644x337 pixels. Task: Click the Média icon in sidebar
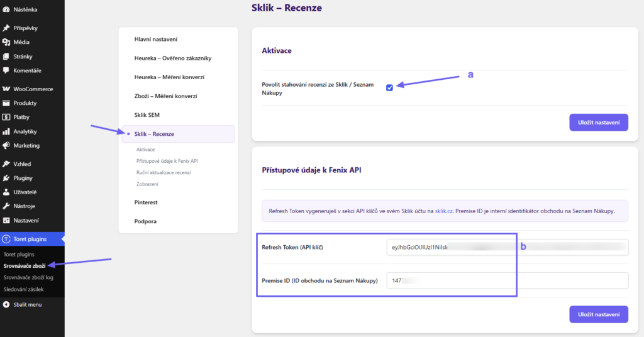click(6, 42)
